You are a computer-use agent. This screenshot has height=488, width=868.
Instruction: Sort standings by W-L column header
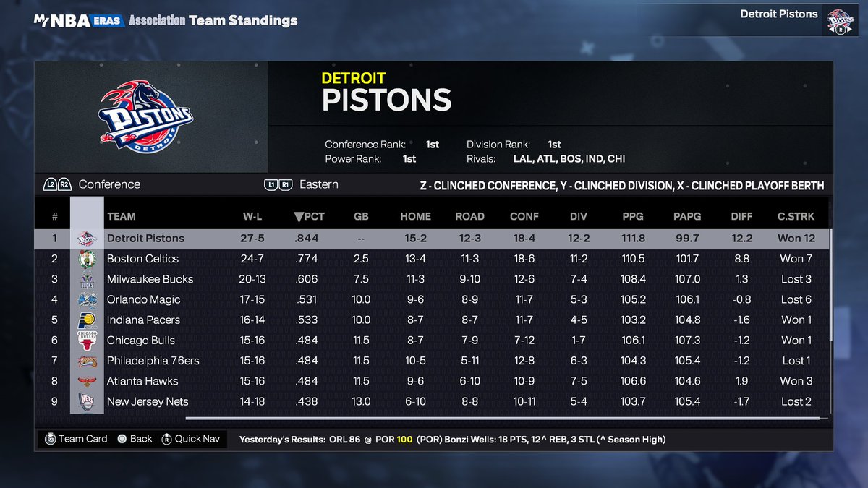tap(252, 216)
